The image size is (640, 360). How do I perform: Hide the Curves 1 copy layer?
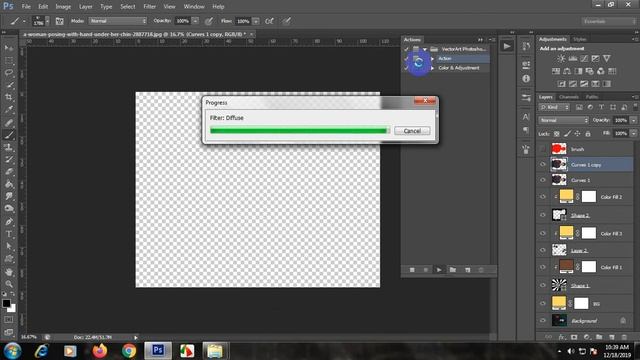542,164
